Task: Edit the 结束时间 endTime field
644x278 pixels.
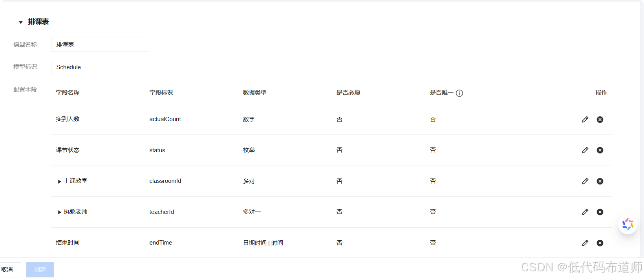Action: tap(585, 243)
